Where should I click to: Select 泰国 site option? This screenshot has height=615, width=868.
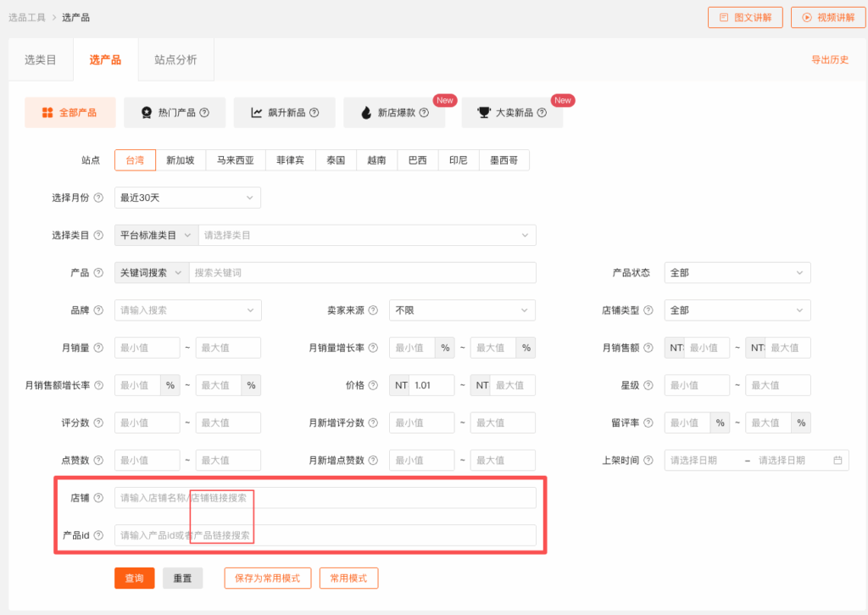[336, 160]
